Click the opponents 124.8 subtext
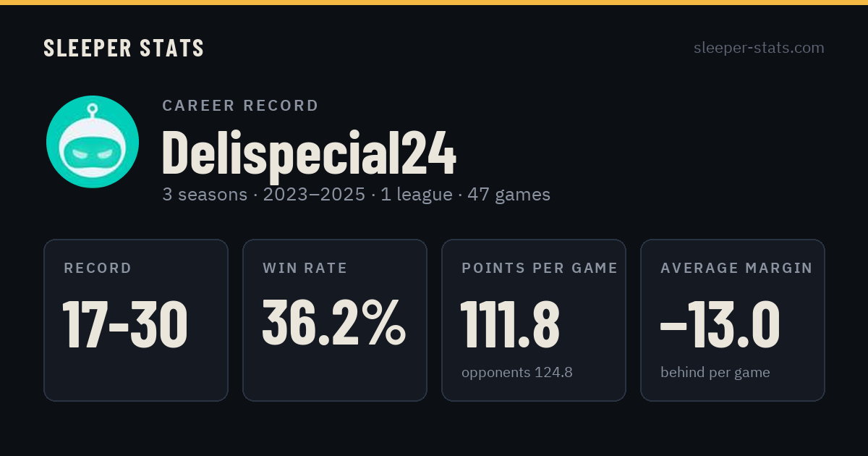 pyautogui.click(x=517, y=373)
